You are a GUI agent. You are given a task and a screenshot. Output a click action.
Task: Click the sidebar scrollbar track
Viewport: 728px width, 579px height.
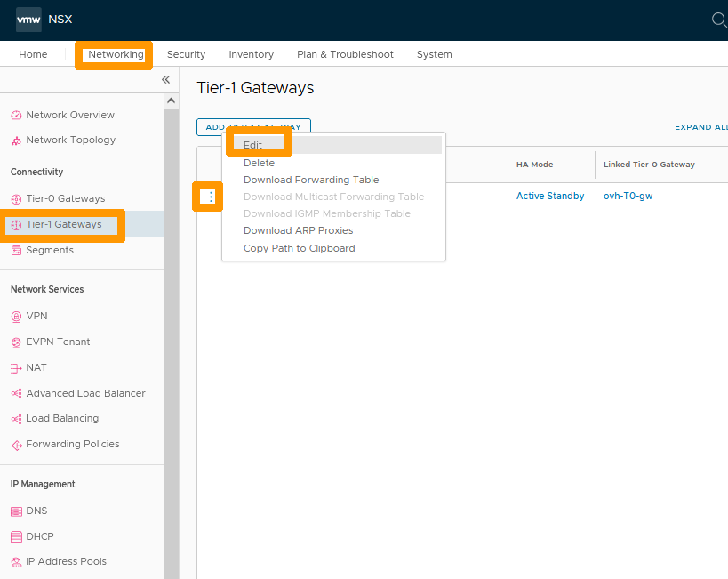click(x=171, y=311)
